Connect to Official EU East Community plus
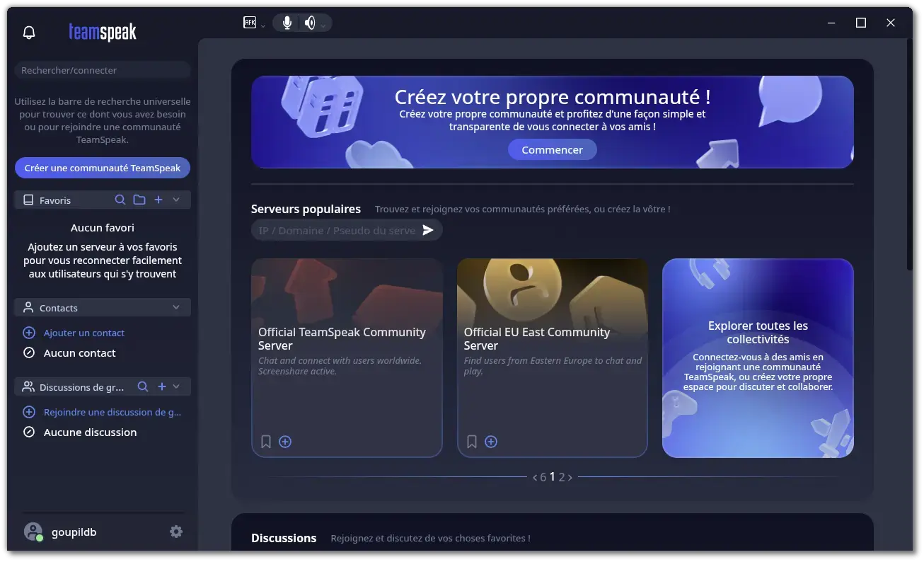The image size is (924, 562). tap(491, 442)
